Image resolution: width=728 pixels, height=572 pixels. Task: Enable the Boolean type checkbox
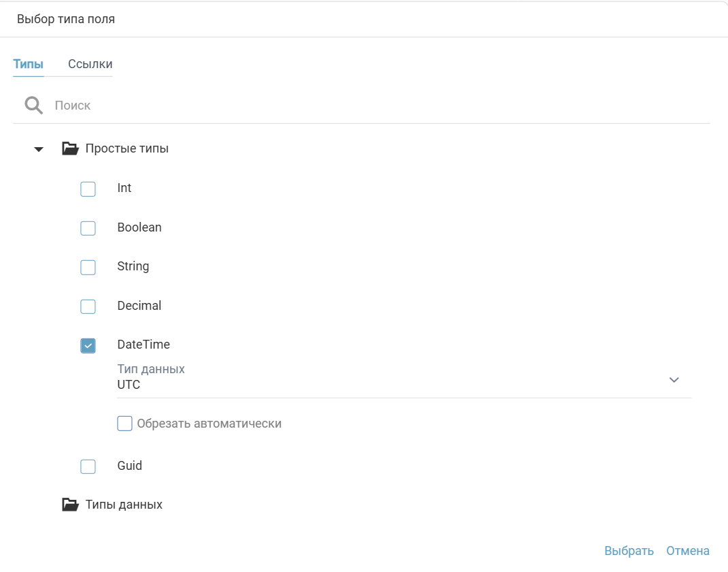point(88,228)
